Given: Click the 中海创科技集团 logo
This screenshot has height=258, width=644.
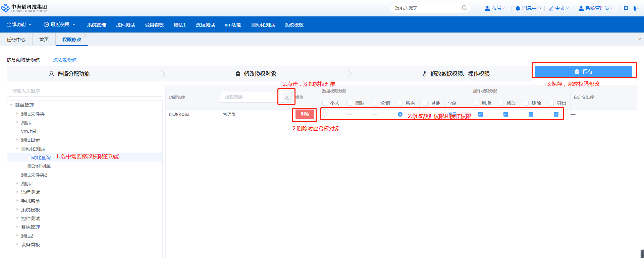Looking at the screenshot, I should tap(24, 8).
